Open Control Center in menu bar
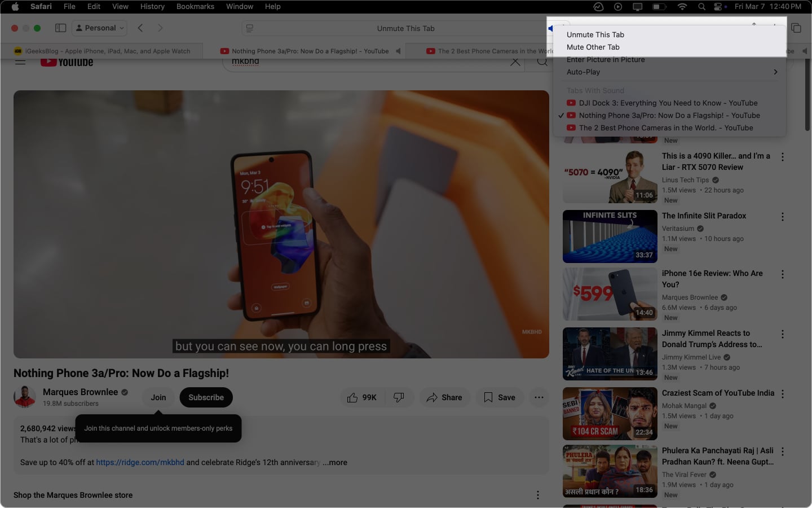This screenshot has width=812, height=508. pyautogui.click(x=718, y=6)
